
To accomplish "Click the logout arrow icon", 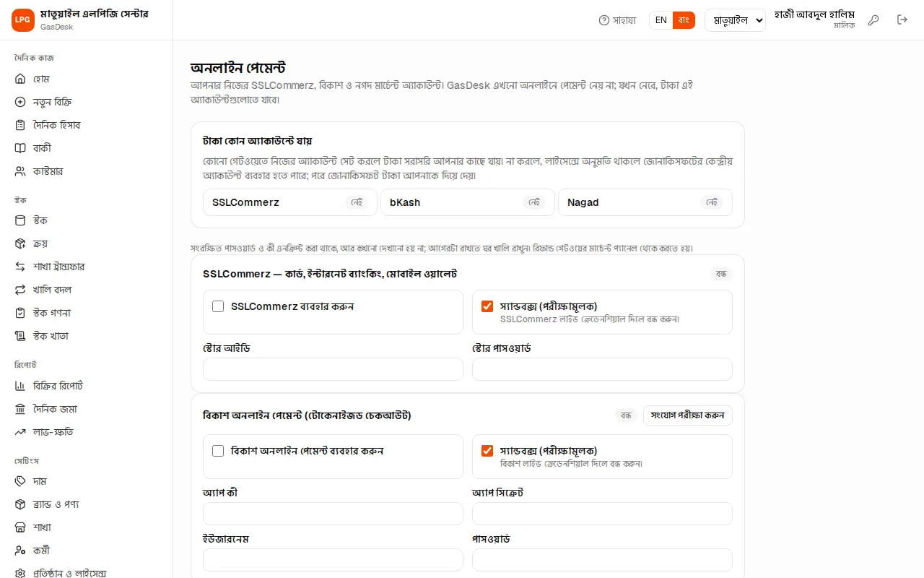I will click(x=902, y=20).
